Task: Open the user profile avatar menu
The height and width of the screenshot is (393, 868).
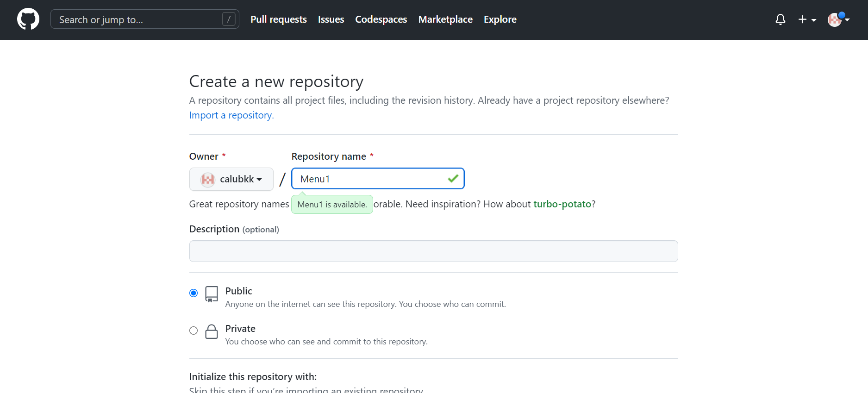Action: 838,19
